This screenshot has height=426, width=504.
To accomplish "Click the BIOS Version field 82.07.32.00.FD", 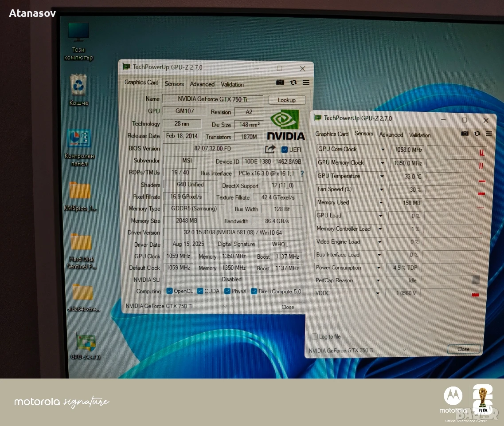I will (213, 148).
